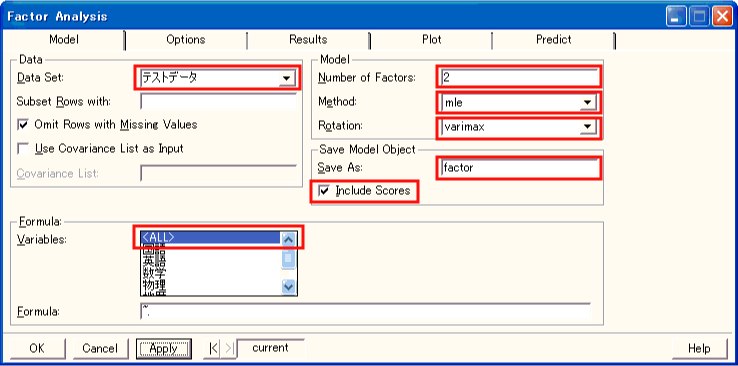Click the Number of Factors field
The width and height of the screenshot is (738, 366).
(x=519, y=78)
